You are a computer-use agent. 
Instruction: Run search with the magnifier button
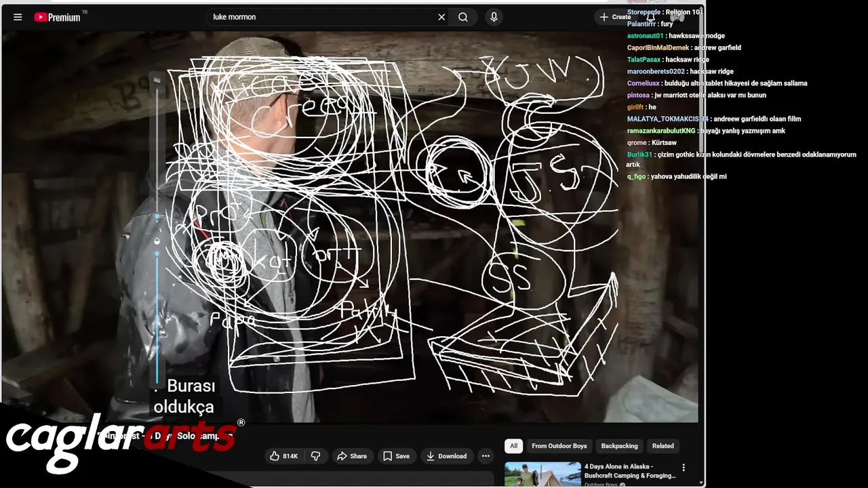(463, 17)
